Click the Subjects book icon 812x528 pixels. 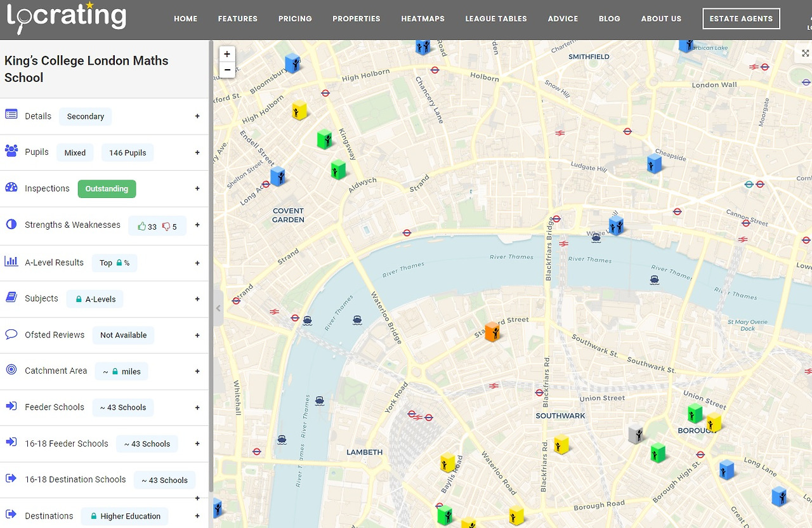point(11,297)
